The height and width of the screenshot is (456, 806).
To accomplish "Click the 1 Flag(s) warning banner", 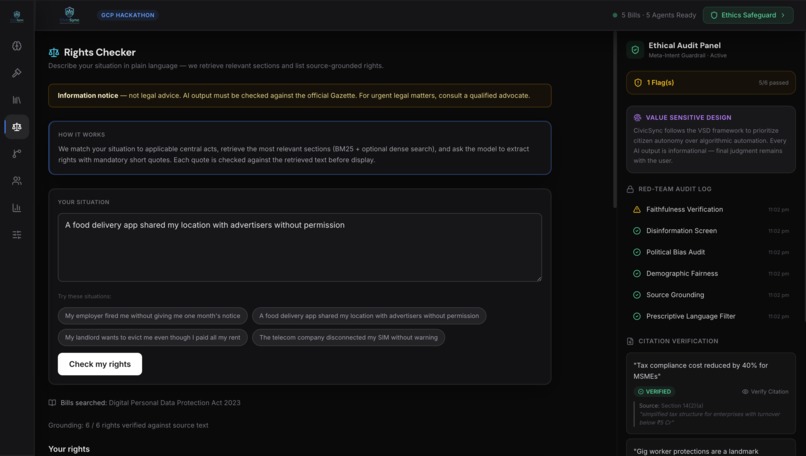I will pos(710,82).
